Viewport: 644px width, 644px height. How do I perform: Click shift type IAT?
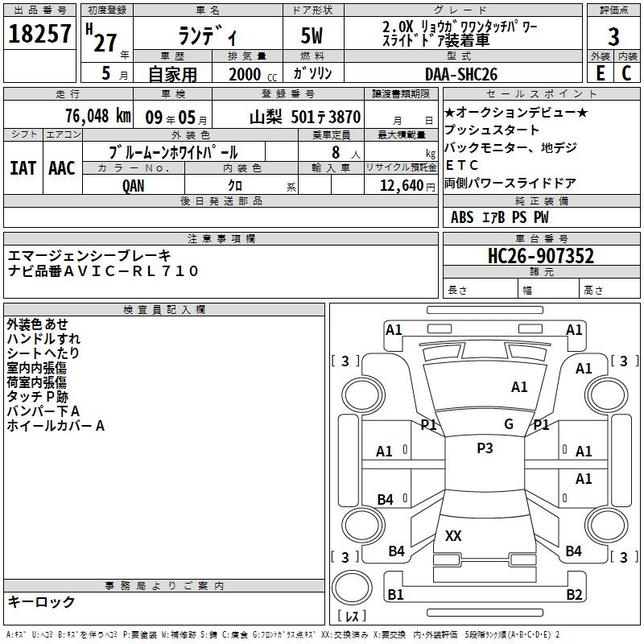coord(23,168)
